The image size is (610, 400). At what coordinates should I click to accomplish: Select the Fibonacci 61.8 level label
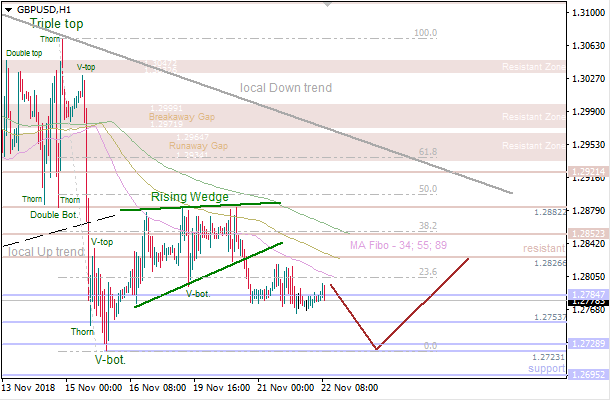tap(427, 152)
